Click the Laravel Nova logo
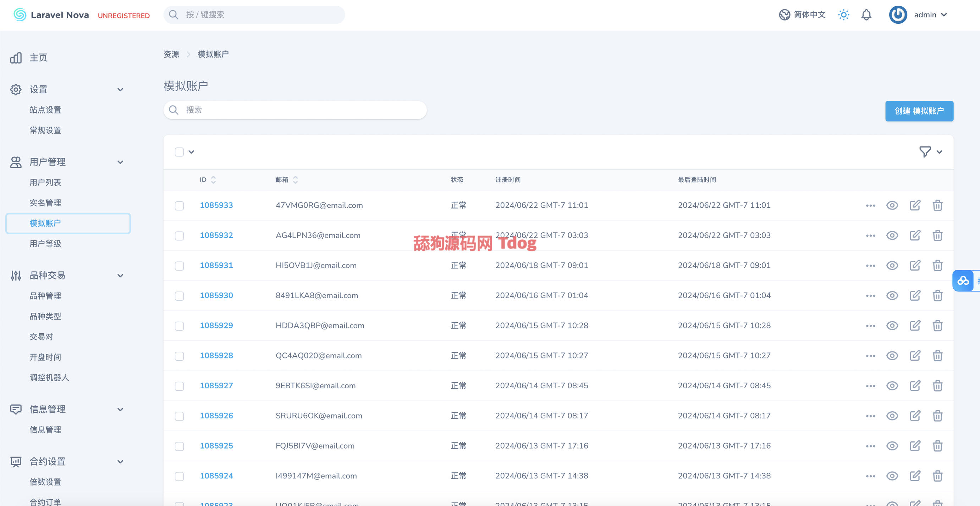Image resolution: width=980 pixels, height=506 pixels. point(51,15)
